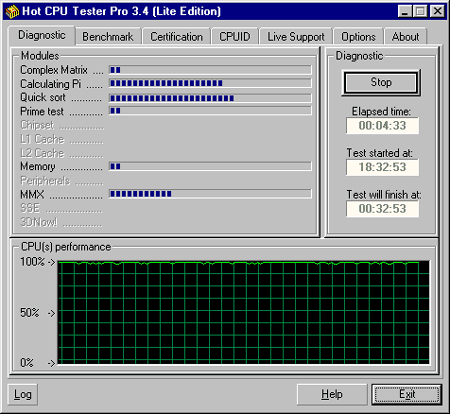Open the Certification tab

[176, 37]
